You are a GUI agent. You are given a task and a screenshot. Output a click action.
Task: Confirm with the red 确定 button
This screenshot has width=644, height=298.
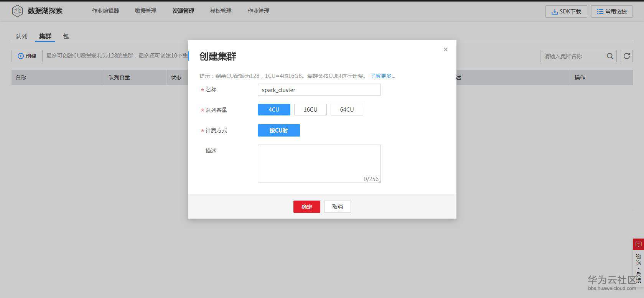tap(307, 207)
